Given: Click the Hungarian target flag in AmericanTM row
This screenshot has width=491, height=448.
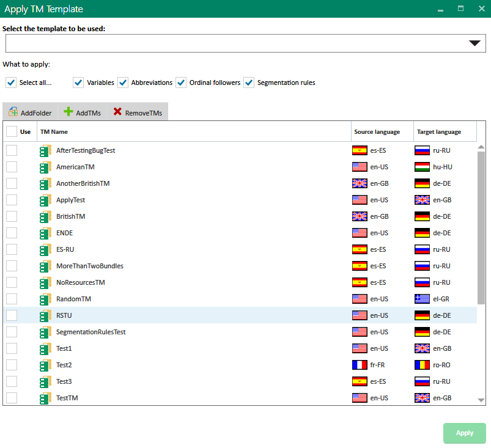Looking at the screenshot, I should click(x=422, y=167).
